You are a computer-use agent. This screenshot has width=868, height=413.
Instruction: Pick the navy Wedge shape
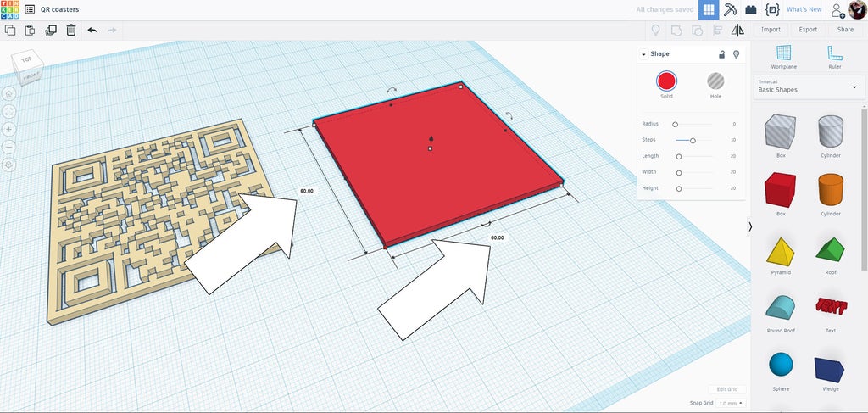point(829,370)
